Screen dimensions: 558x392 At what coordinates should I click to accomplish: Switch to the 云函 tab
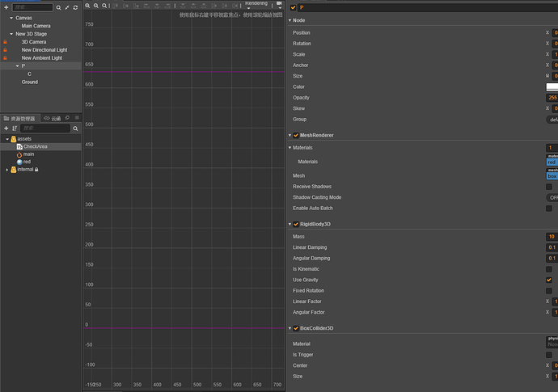pos(53,119)
